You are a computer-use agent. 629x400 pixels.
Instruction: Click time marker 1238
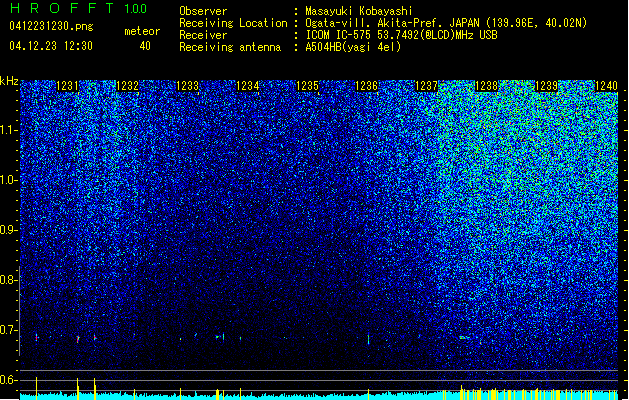click(x=486, y=86)
